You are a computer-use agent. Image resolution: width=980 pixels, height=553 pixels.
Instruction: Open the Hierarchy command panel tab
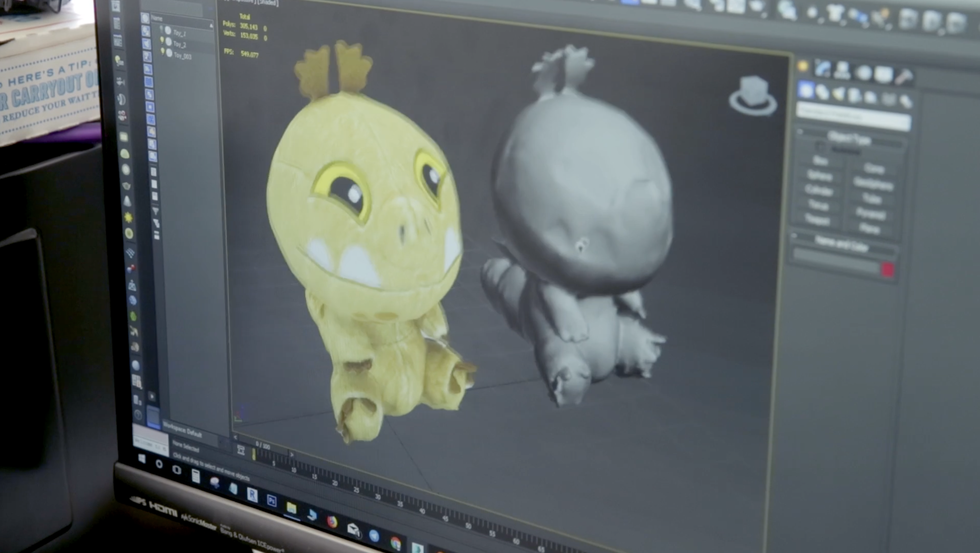pyautogui.click(x=842, y=71)
